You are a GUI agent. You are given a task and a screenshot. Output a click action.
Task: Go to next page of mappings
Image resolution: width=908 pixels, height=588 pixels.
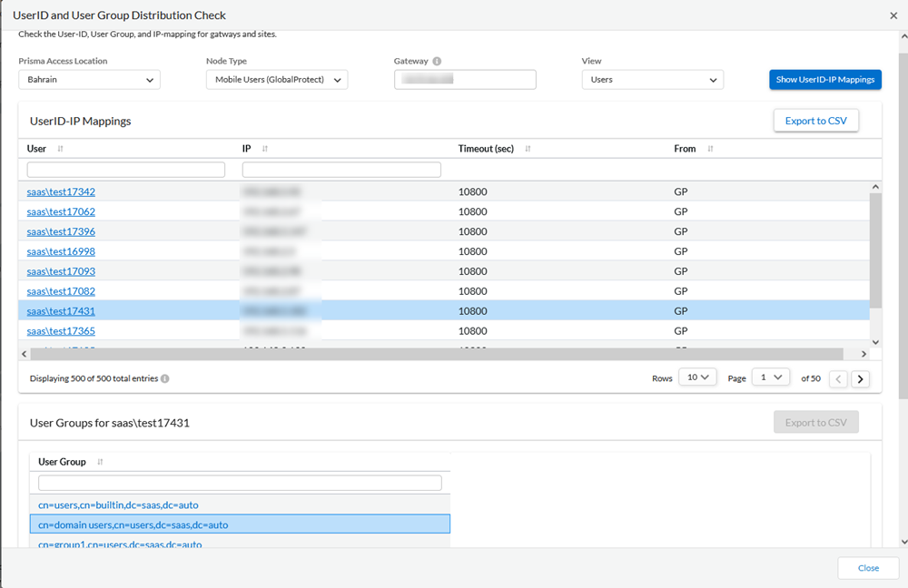860,378
